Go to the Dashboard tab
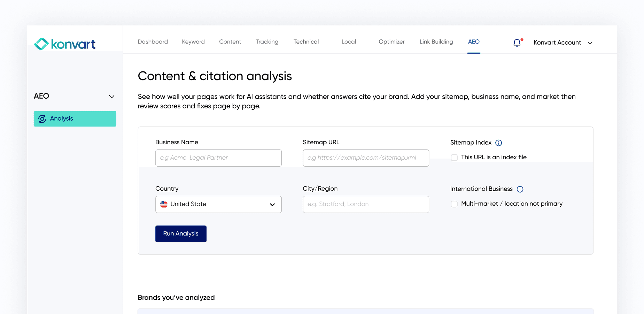The width and height of the screenshot is (644, 314). (x=153, y=42)
